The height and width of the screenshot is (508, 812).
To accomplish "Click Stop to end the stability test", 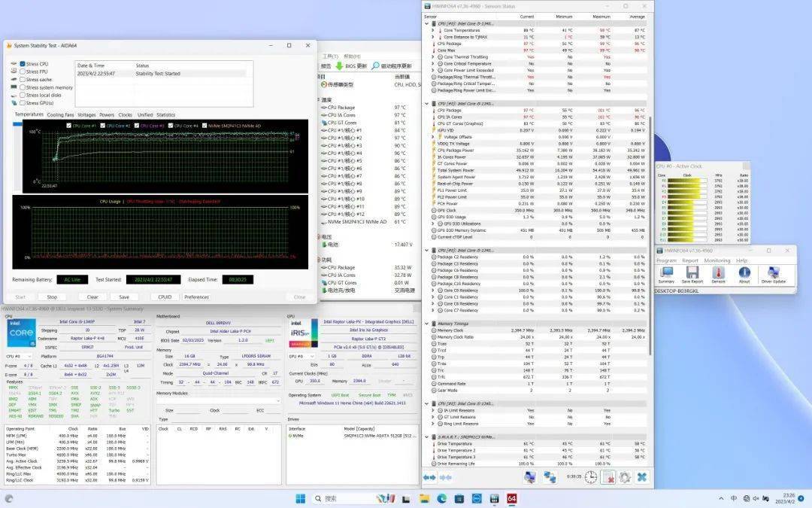I will coord(52,297).
